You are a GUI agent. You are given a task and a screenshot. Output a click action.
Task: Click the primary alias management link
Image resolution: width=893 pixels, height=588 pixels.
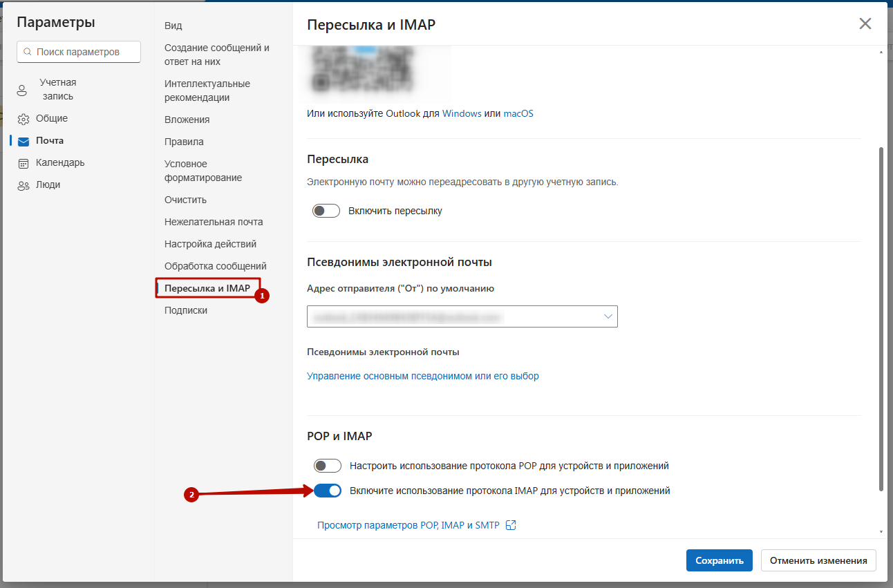coord(422,376)
